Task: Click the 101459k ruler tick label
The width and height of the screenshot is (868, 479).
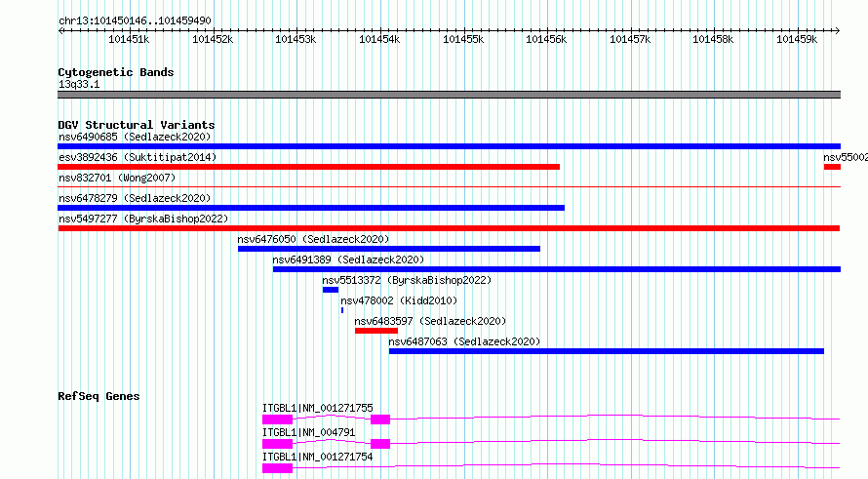Action: point(797,39)
